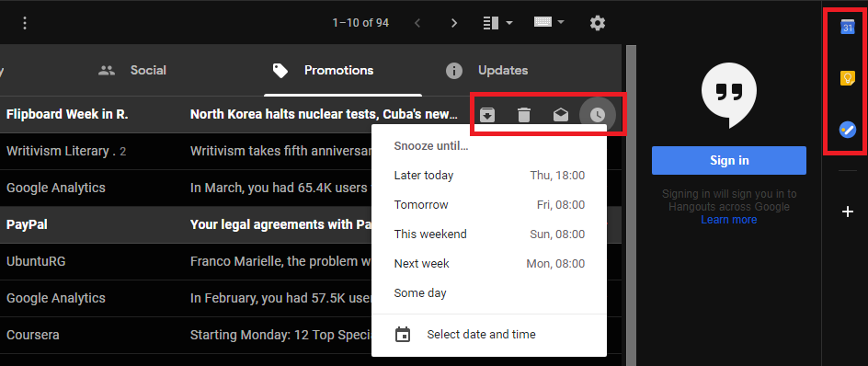Open the Google Keep side panel
Screen dimensions: 868x366
(848, 78)
